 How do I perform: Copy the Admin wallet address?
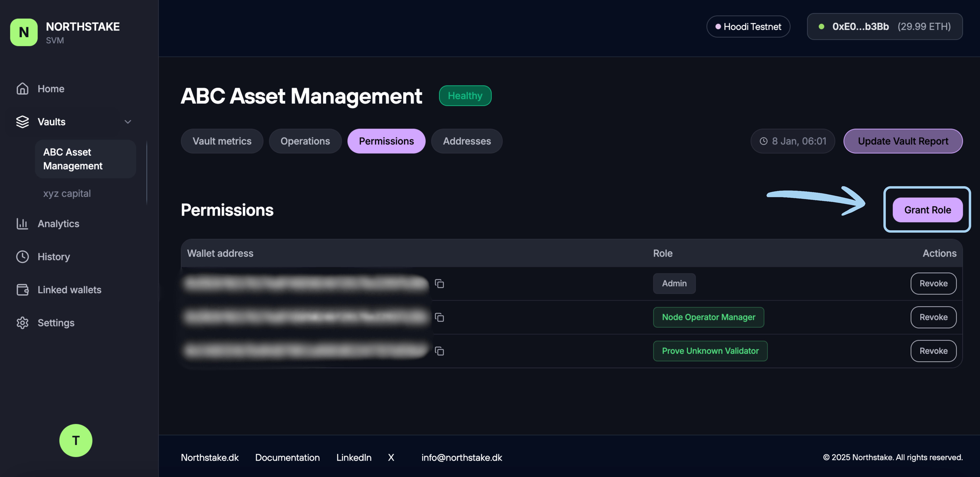coord(439,284)
